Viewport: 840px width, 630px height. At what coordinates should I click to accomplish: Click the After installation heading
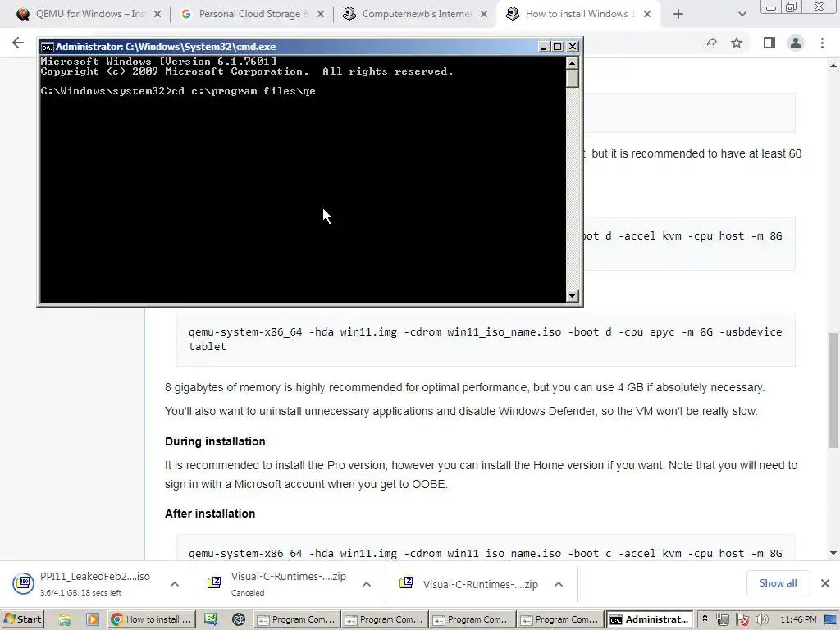click(x=210, y=514)
